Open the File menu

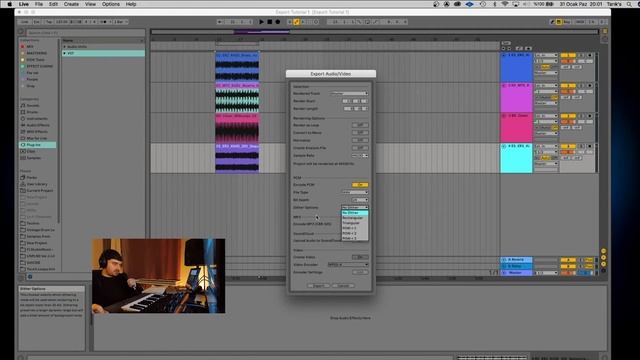click(38, 4)
